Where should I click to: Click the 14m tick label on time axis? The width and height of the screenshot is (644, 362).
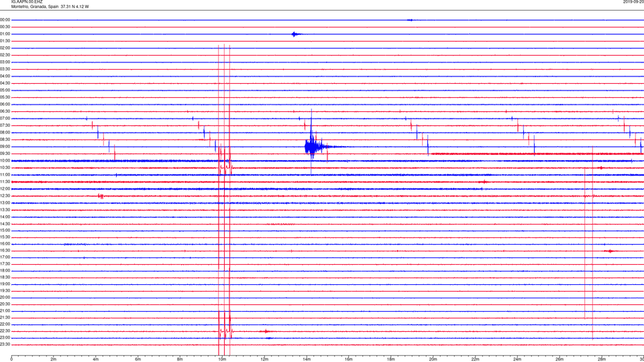pyautogui.click(x=307, y=359)
